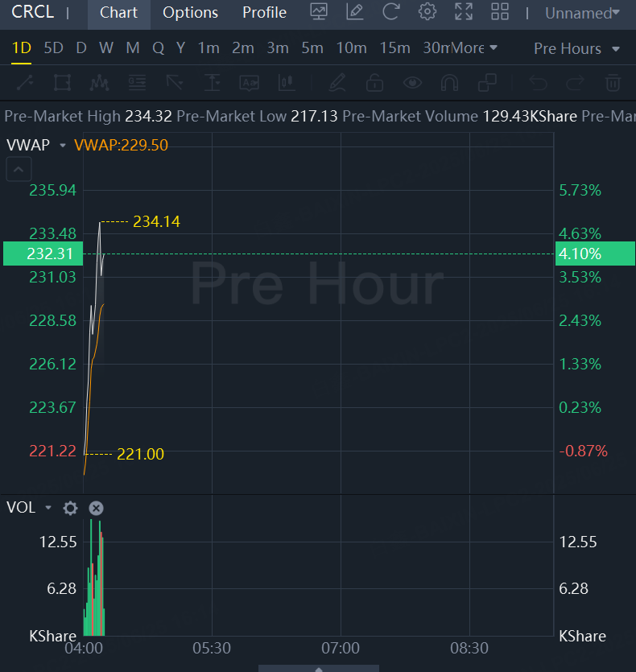
Task: Switch to the Options tab
Action: point(190,13)
